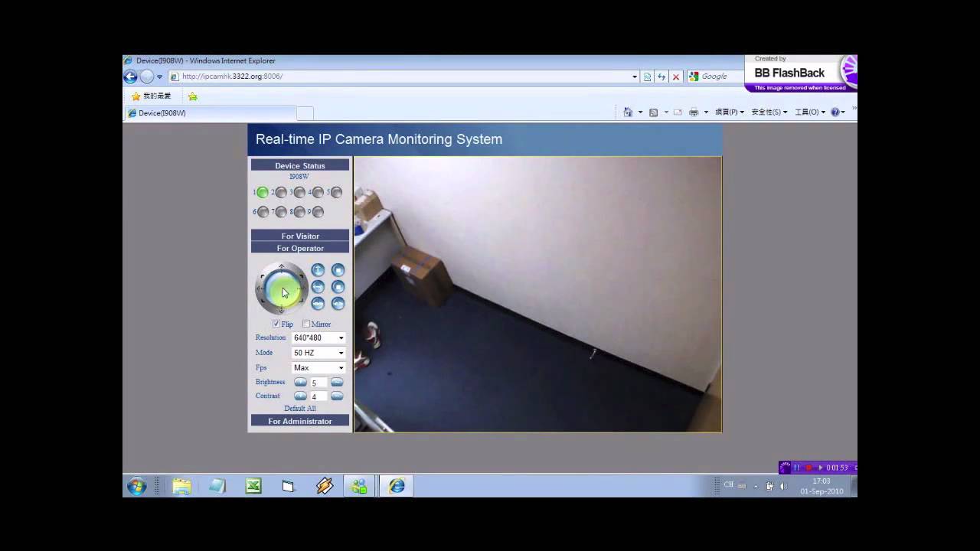Open the Favorites star button
980x551 pixels.
pyautogui.click(x=152, y=96)
